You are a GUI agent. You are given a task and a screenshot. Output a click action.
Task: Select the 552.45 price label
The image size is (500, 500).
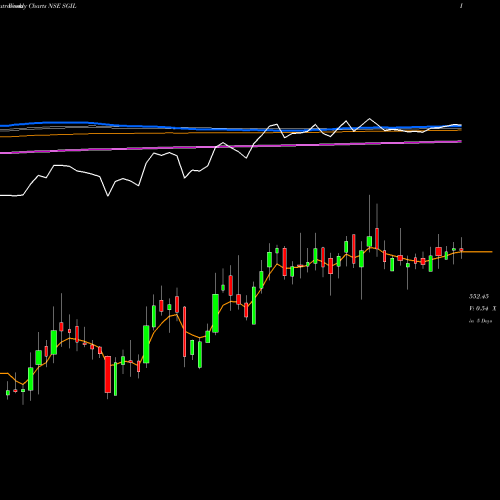pos(479,296)
